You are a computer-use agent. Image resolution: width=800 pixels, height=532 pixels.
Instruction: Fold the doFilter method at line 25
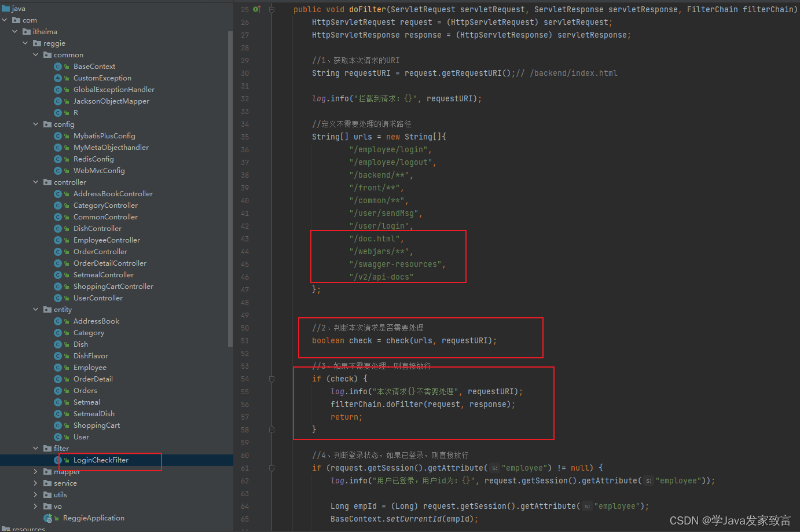click(x=271, y=9)
